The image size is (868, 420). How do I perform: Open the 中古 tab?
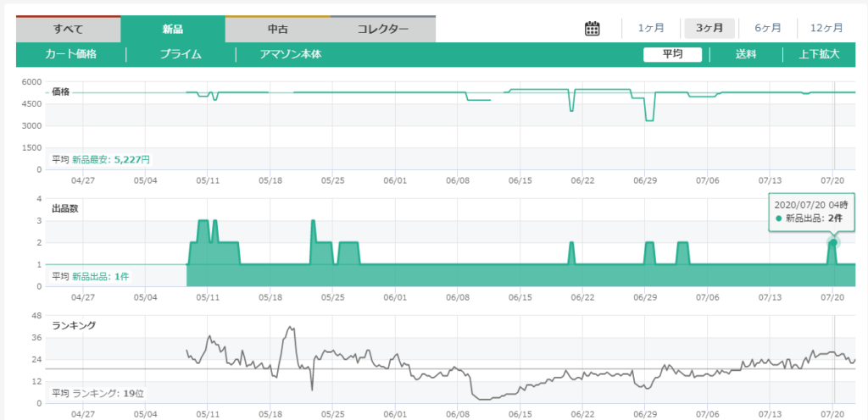tap(277, 29)
